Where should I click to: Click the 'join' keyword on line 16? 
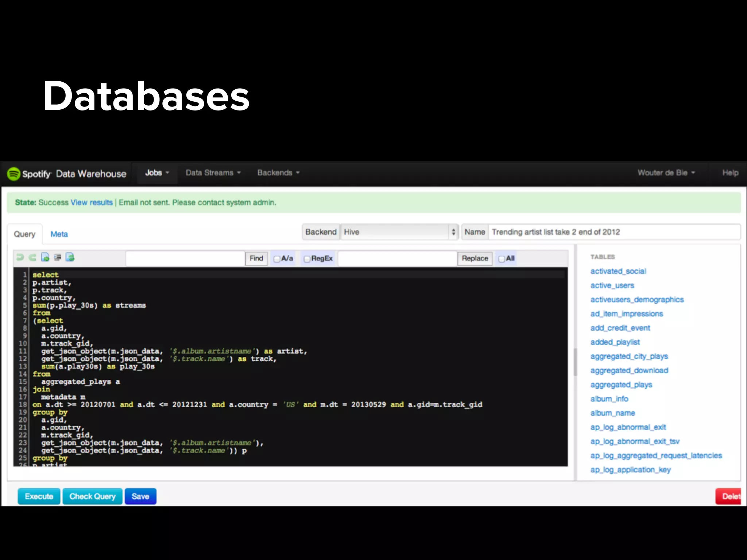pos(41,389)
